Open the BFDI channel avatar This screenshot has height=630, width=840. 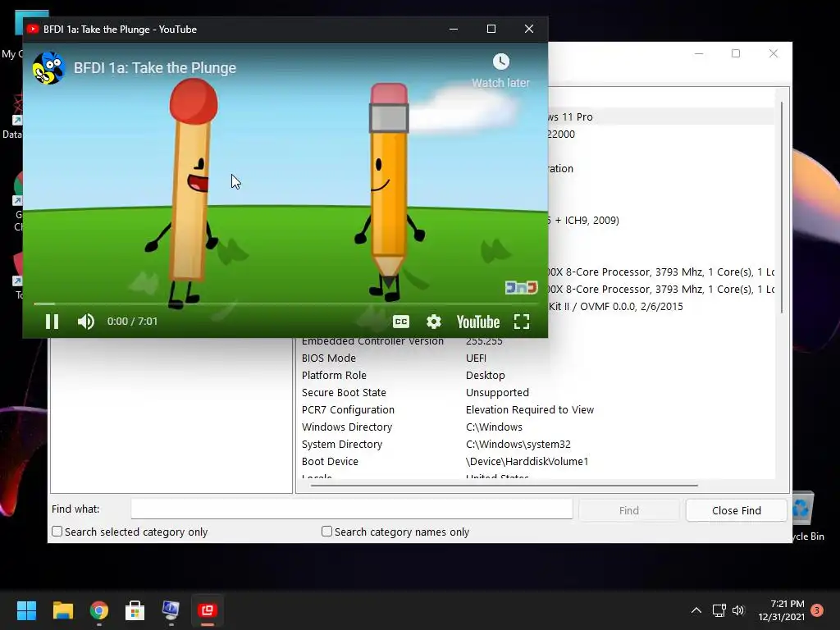48,68
